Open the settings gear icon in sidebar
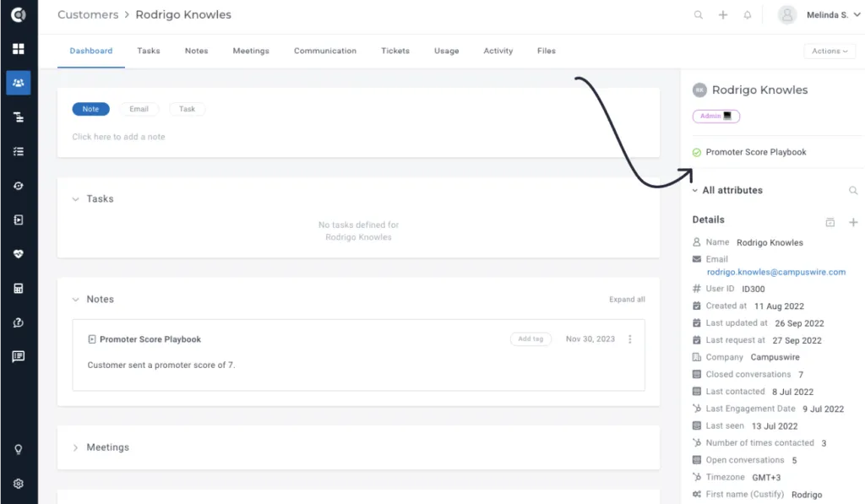This screenshot has height=504, width=865. click(x=19, y=484)
